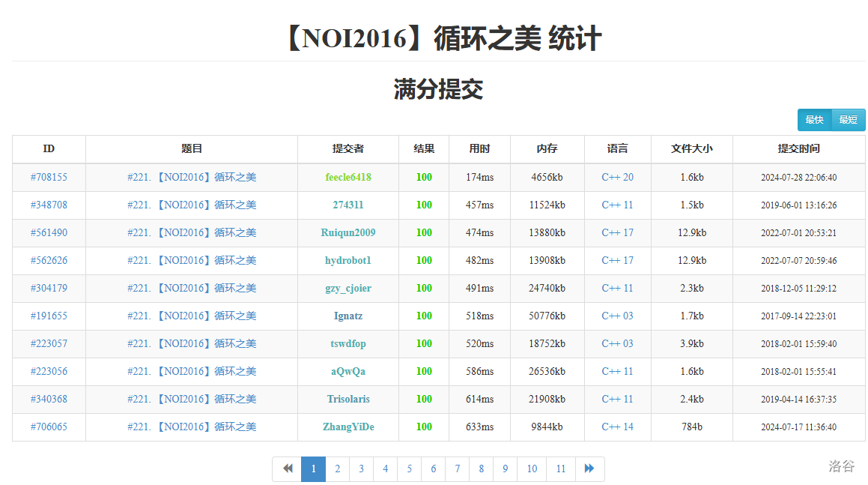Open submission #708155

coord(49,178)
